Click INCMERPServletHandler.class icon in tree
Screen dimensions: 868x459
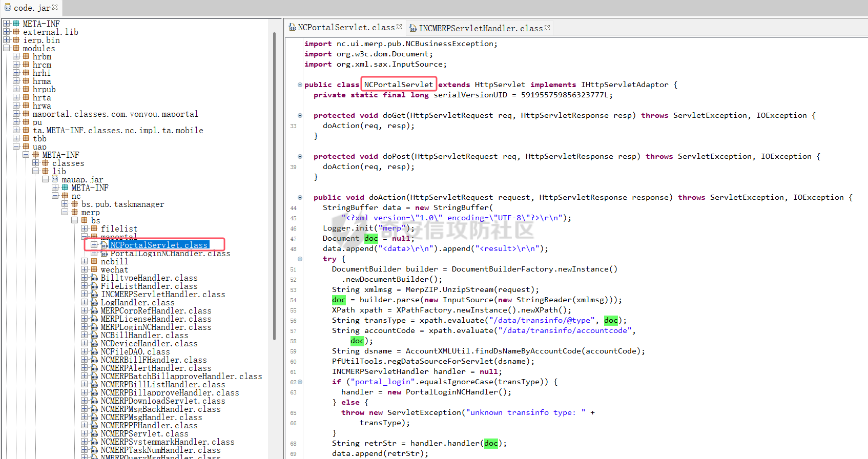point(94,294)
